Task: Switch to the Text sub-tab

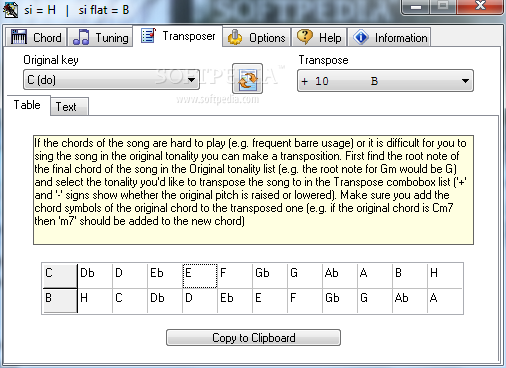Action: pyautogui.click(x=69, y=107)
